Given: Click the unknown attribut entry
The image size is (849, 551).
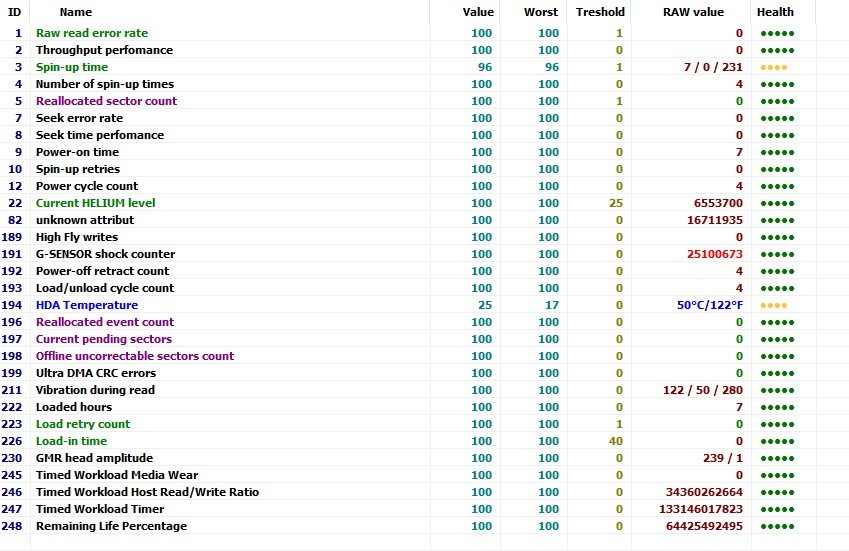Looking at the screenshot, I should pyautogui.click(x=85, y=220).
